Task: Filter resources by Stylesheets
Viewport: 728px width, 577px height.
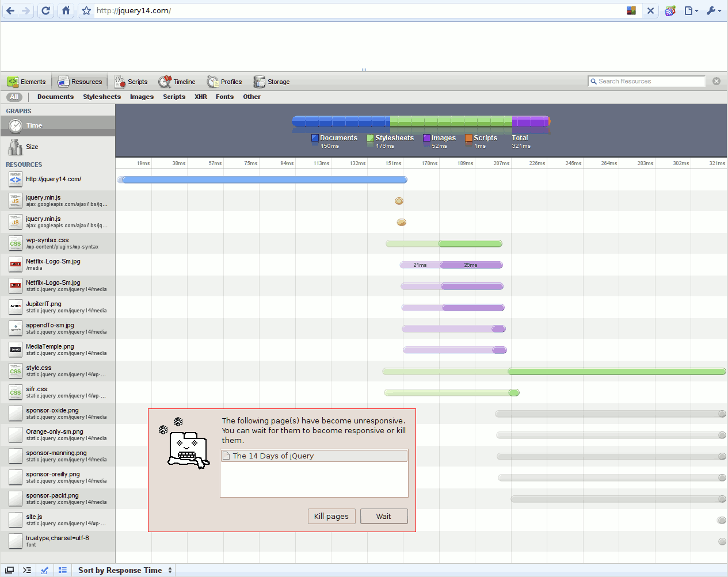Action: pyautogui.click(x=102, y=97)
